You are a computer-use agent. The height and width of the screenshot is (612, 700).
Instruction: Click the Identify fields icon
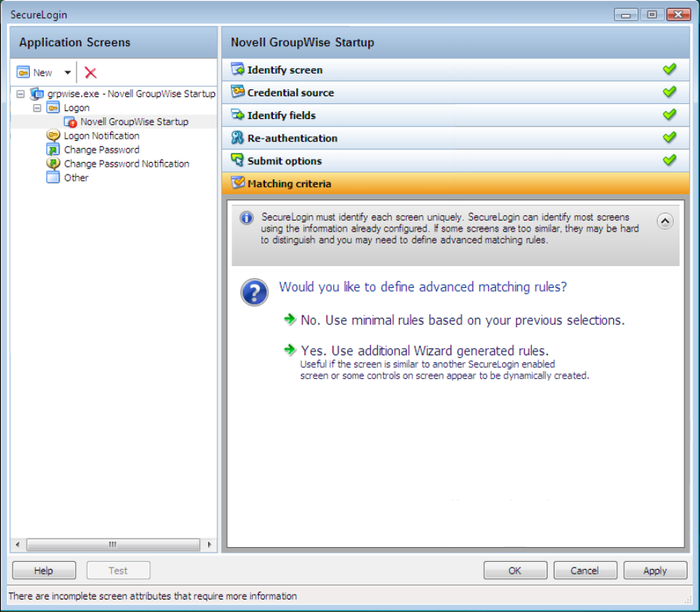(x=238, y=114)
